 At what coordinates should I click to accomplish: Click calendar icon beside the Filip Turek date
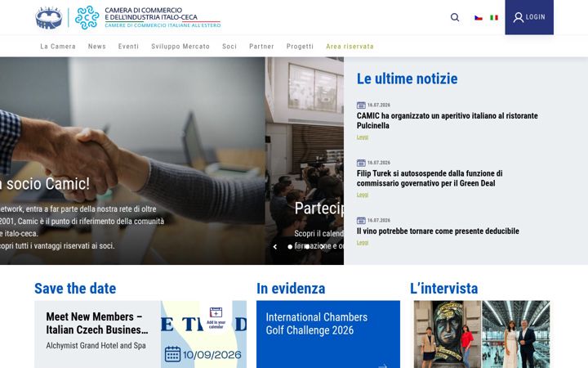tap(361, 163)
